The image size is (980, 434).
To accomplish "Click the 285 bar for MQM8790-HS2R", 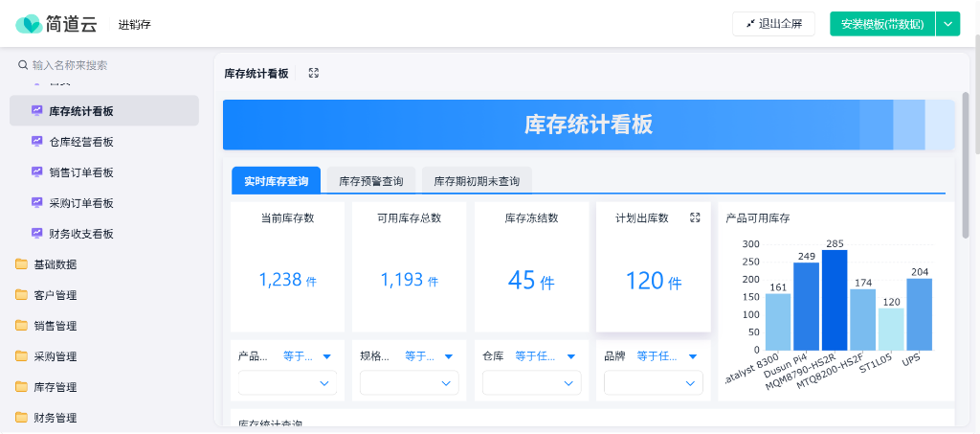I will (x=835, y=300).
